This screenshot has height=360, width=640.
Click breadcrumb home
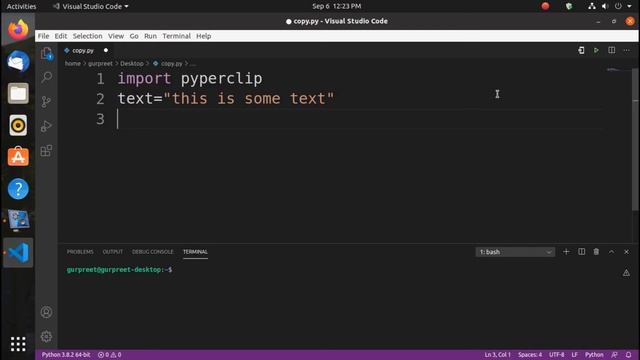(x=73, y=64)
